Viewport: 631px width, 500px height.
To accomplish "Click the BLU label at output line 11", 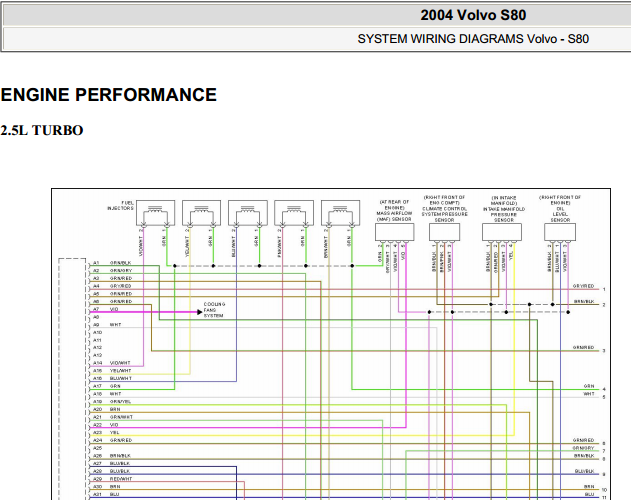I will point(590,494).
